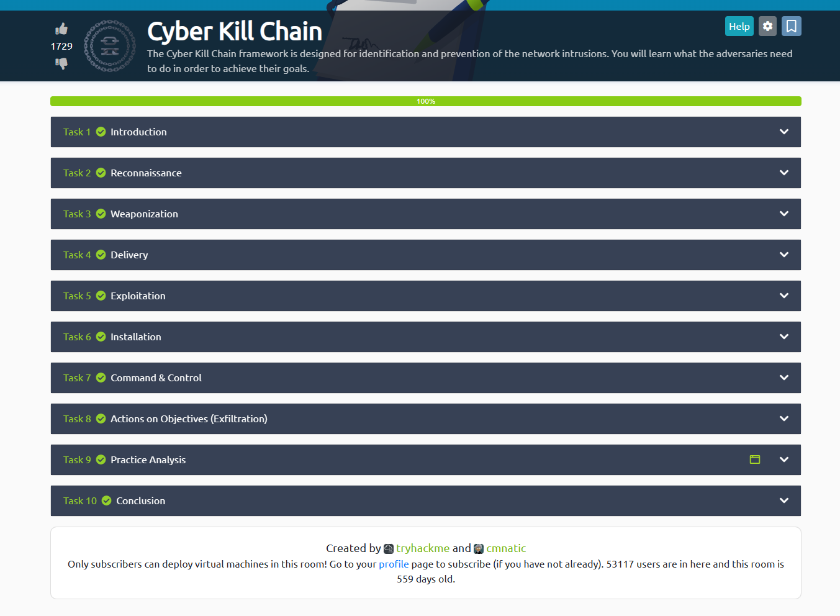Expand Task 2 Reconnaissance chevron
840x616 pixels.
[x=784, y=173]
